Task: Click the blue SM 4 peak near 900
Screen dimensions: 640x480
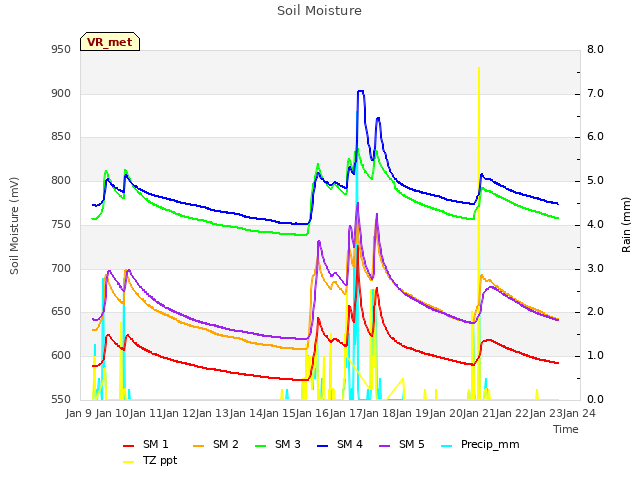Action: point(360,91)
